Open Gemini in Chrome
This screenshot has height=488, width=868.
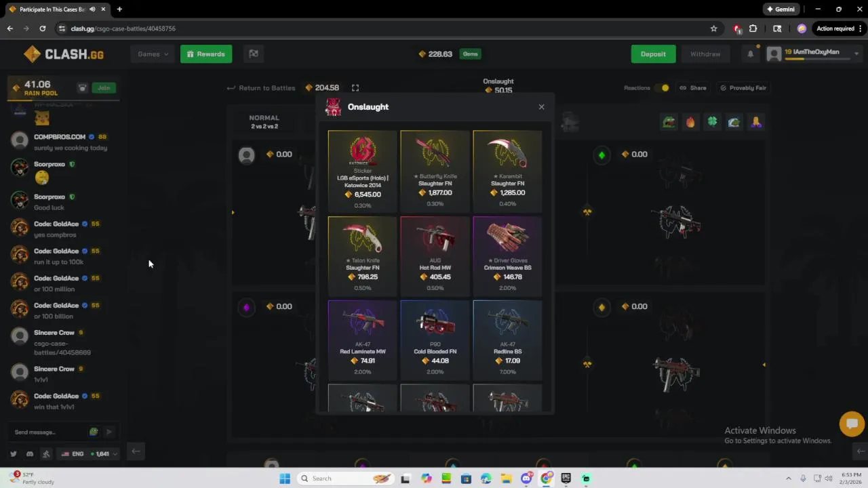pos(780,9)
